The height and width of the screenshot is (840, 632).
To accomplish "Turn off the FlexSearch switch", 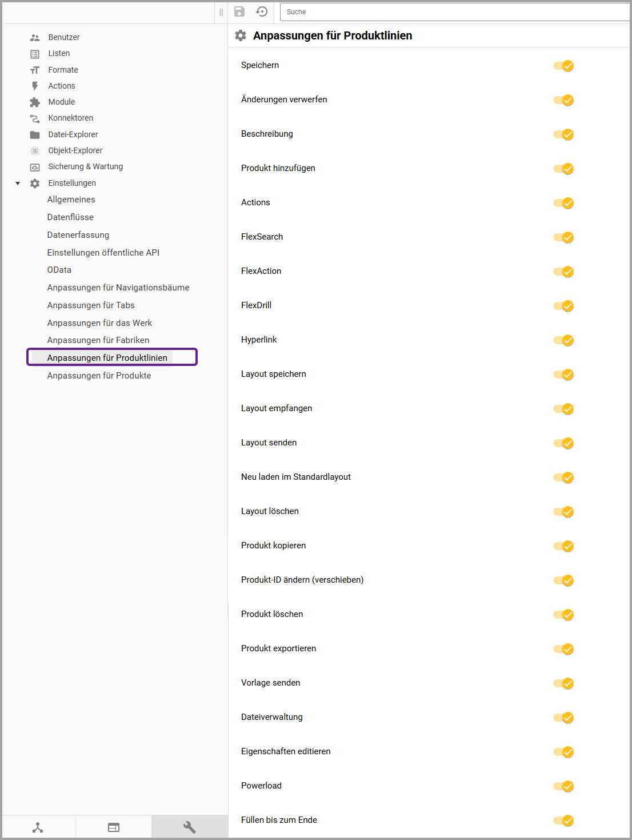I will [x=563, y=237].
